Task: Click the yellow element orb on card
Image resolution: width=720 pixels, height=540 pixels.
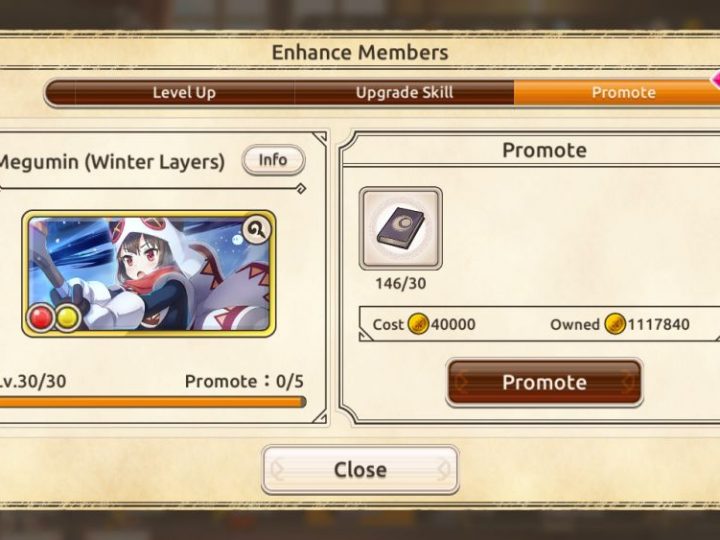Action: click(68, 318)
